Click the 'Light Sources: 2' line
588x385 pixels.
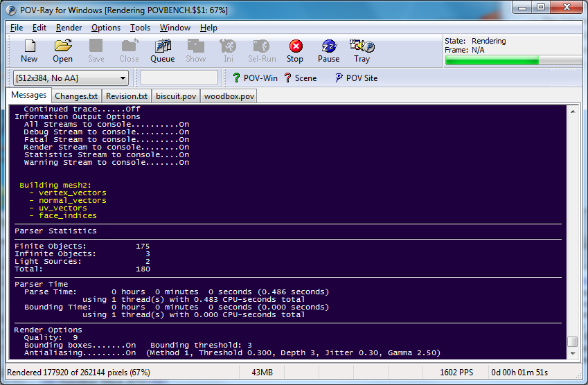[x=82, y=261]
